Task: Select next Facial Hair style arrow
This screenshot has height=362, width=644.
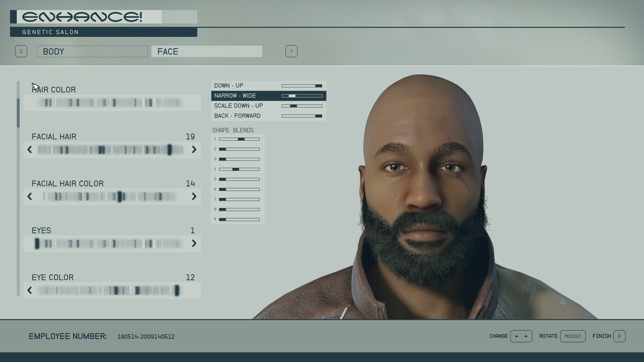Action: (194, 149)
